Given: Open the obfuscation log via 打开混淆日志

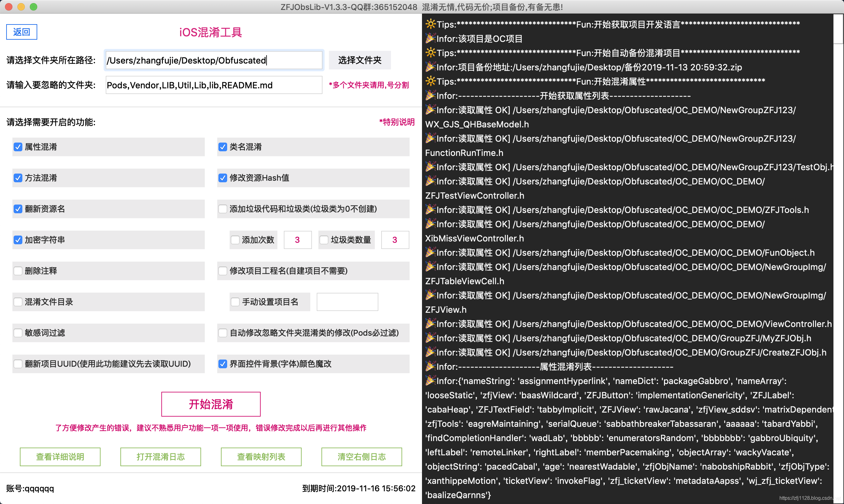Looking at the screenshot, I should pyautogui.click(x=160, y=457).
